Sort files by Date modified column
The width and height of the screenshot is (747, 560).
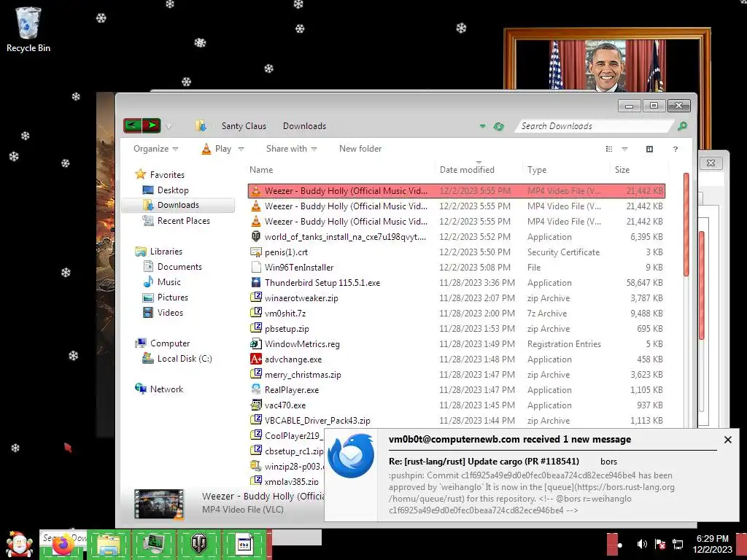pyautogui.click(x=467, y=169)
